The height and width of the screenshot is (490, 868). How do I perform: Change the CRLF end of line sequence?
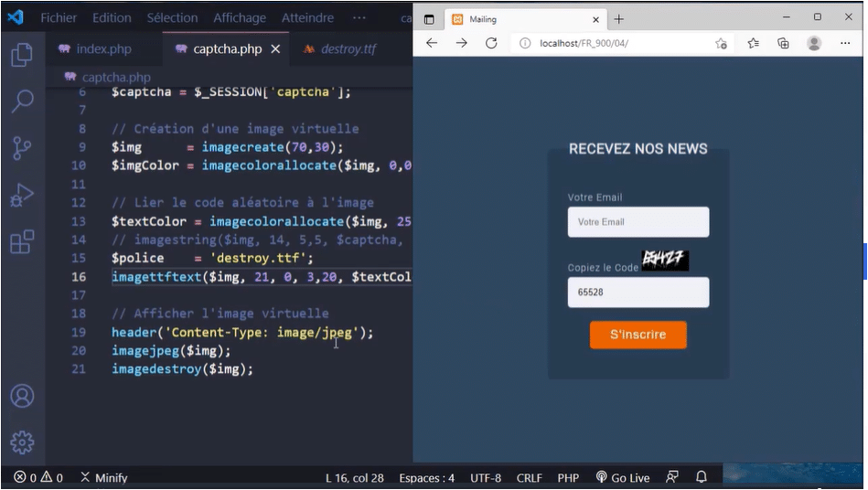point(530,478)
